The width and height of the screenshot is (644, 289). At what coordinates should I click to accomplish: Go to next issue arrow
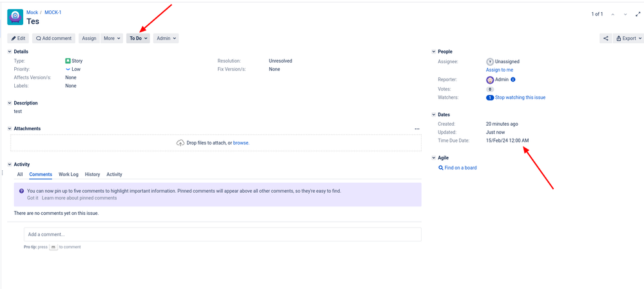pyautogui.click(x=625, y=14)
